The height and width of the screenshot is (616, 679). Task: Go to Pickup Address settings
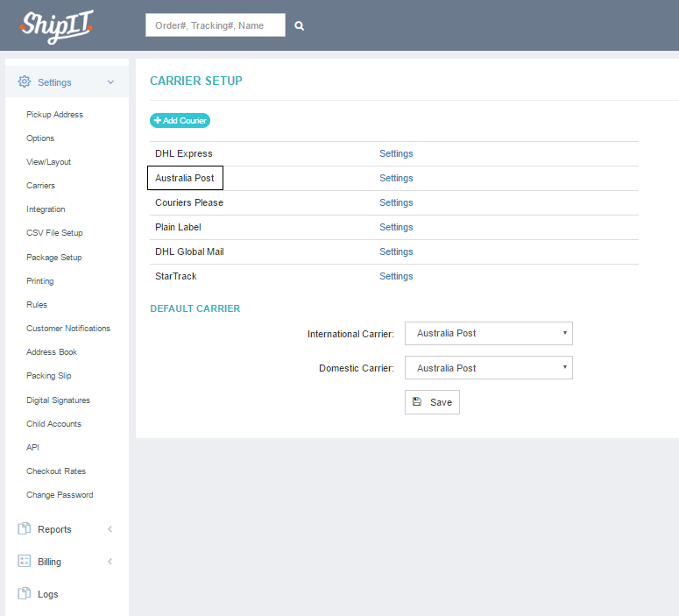pos(54,115)
